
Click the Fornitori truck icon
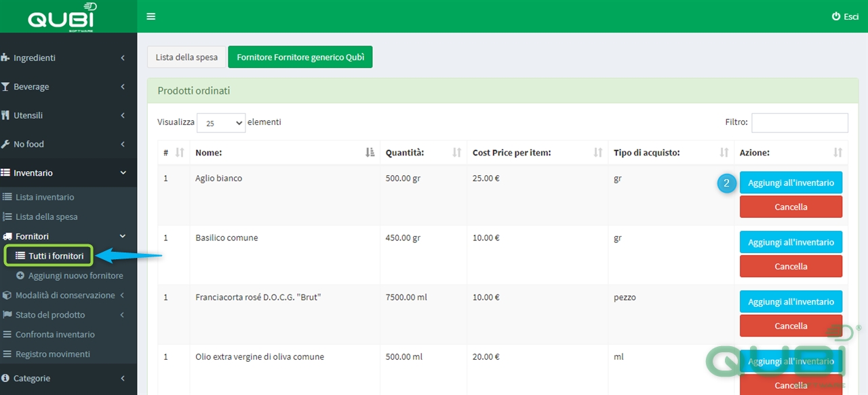pyautogui.click(x=7, y=236)
